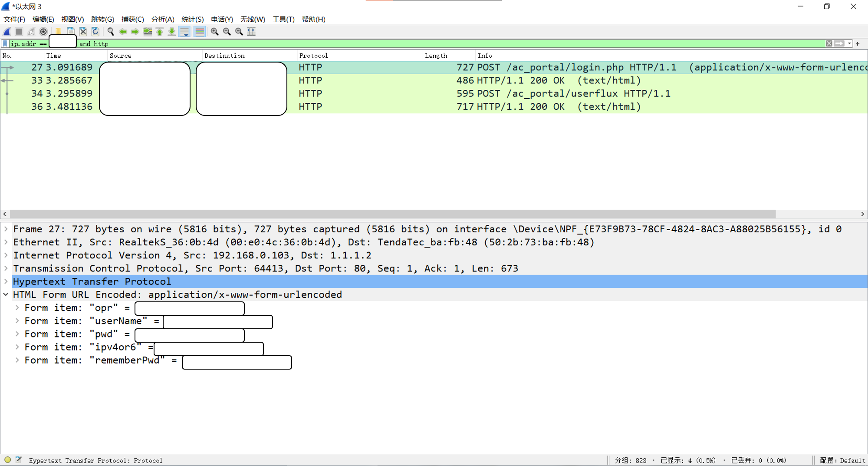This screenshot has height=466, width=868.
Task: Expand Hypertext Transfer Protocol section
Action: pos(6,281)
